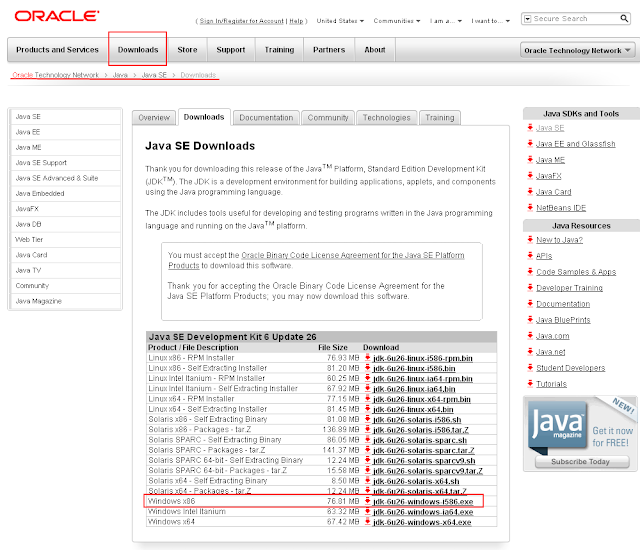Image resolution: width=640 pixels, height=550 pixels.
Task: Download jdk-6u26-solaris-sparc.tar.Z file link
Action: click(424, 450)
